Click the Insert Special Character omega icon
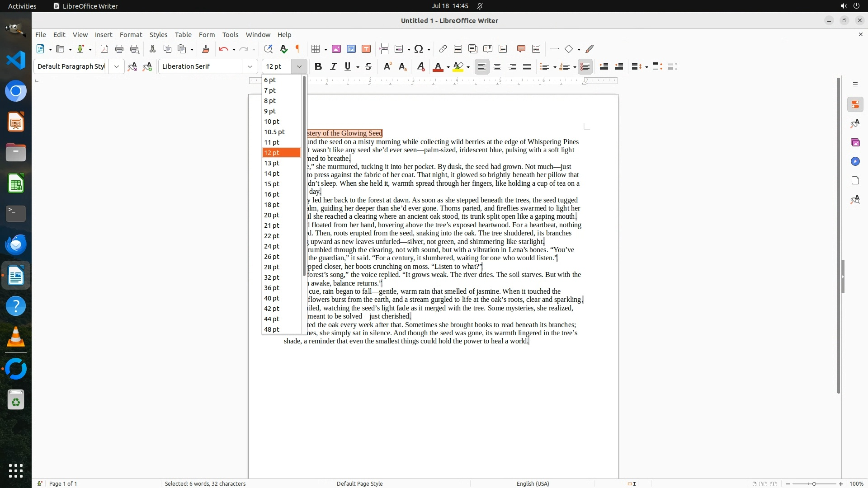The height and width of the screenshot is (488, 868). click(x=419, y=49)
